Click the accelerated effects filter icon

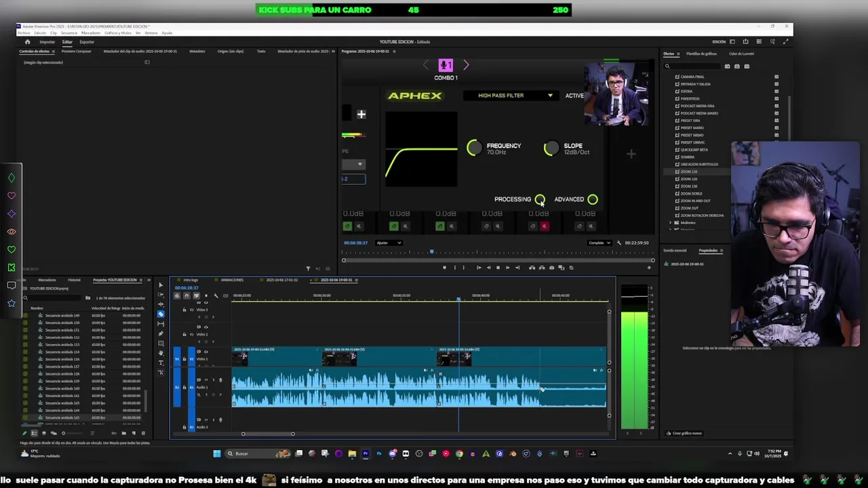coord(728,66)
